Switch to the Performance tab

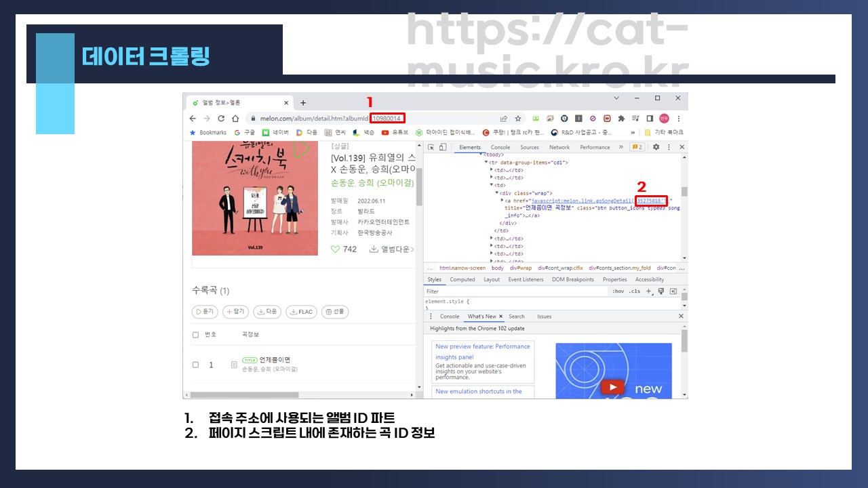[595, 147]
